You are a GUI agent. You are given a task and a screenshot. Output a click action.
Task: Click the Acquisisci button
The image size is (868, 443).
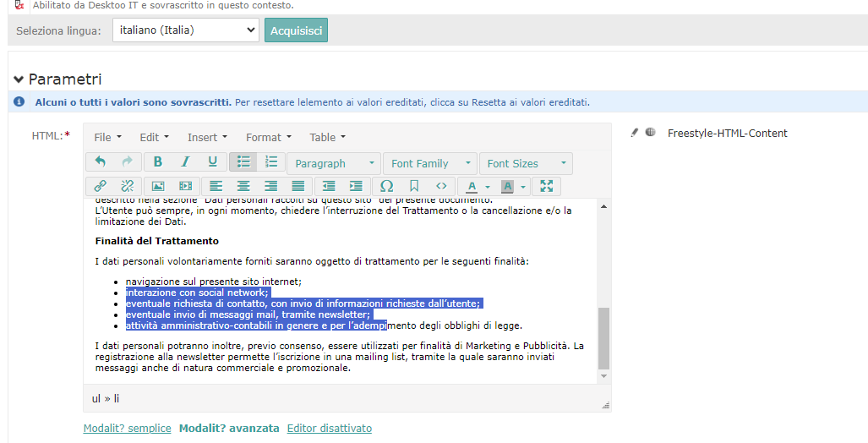(296, 30)
